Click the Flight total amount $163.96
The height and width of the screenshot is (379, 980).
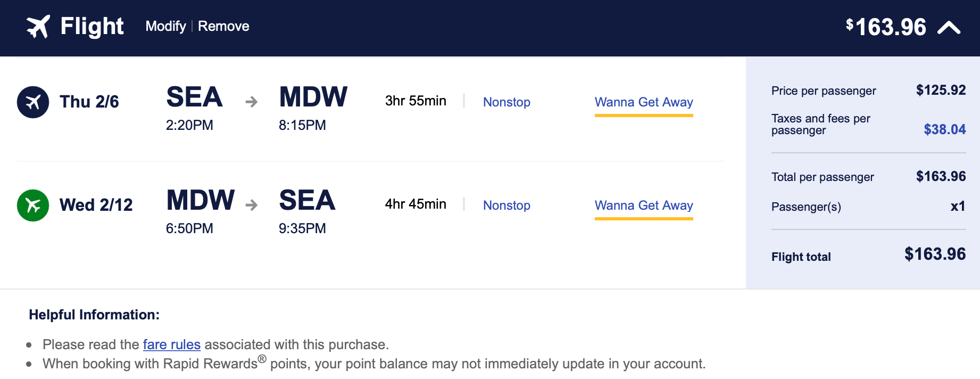coord(935,254)
